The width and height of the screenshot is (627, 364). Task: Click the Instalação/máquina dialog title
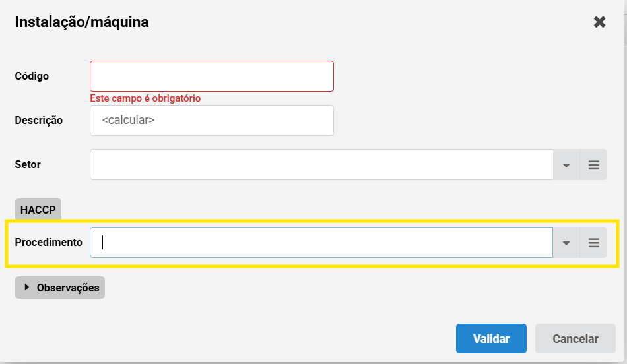[82, 22]
